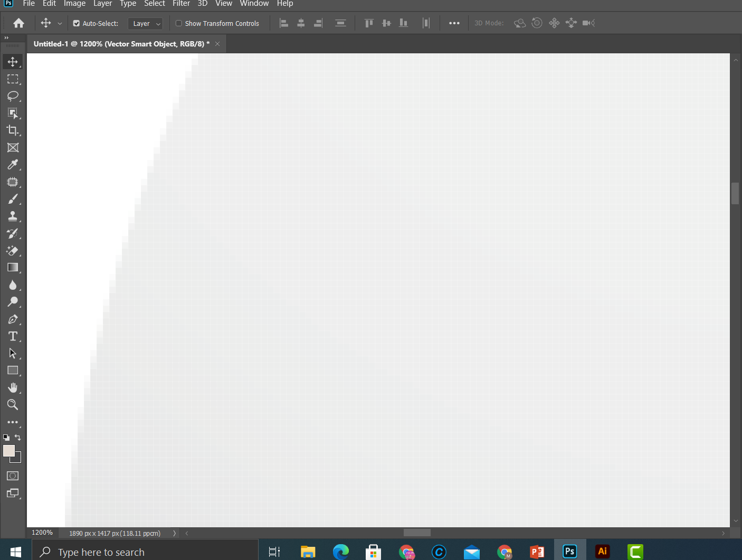Set the background color swatch
Screen dimensions: 742x560
point(17,459)
